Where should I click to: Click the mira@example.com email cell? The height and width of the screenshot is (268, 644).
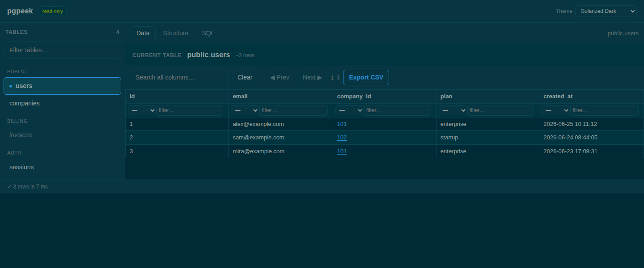click(x=280, y=151)
